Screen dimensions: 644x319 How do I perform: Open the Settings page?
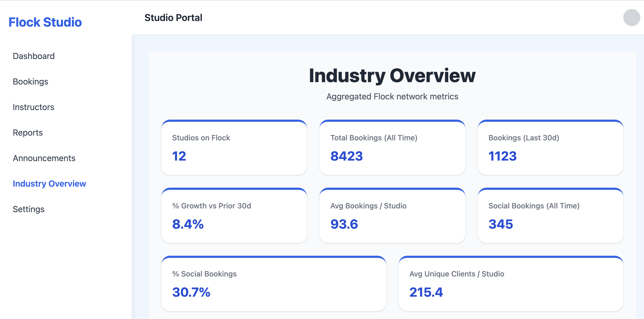(x=29, y=209)
